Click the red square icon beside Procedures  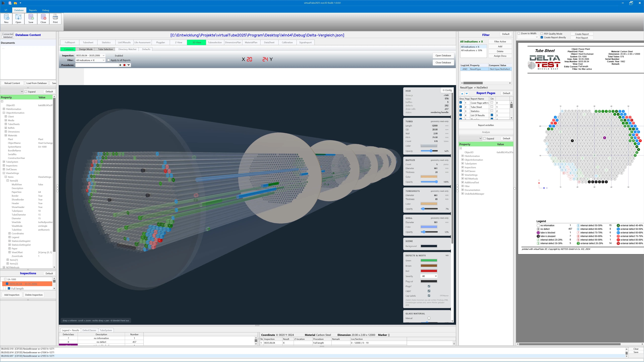click(x=124, y=65)
